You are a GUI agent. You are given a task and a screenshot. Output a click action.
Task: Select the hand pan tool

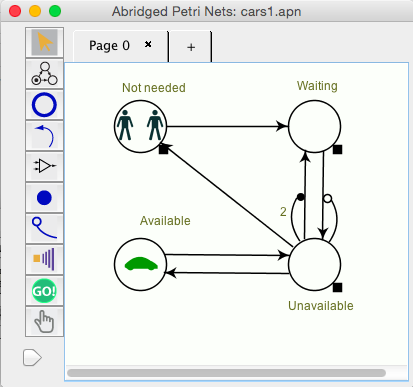click(44, 321)
